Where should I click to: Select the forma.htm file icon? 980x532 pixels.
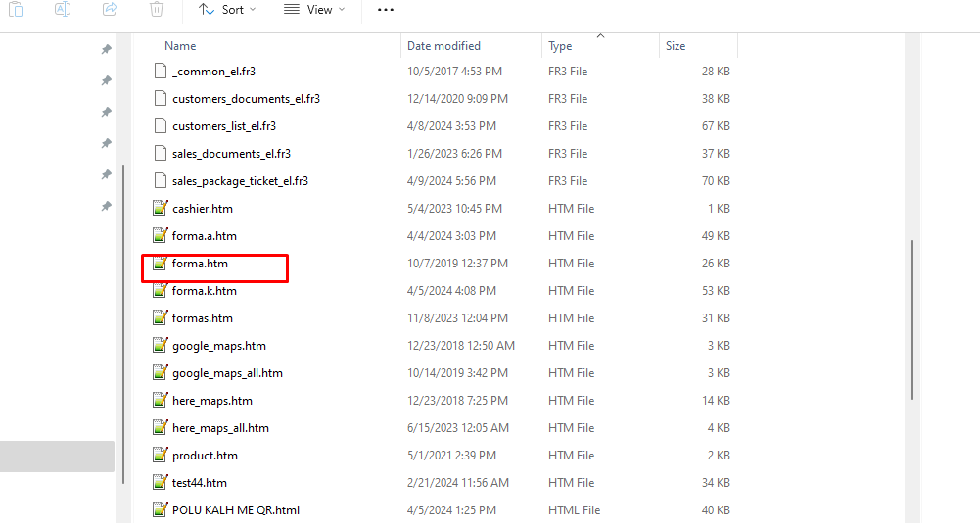(160, 263)
